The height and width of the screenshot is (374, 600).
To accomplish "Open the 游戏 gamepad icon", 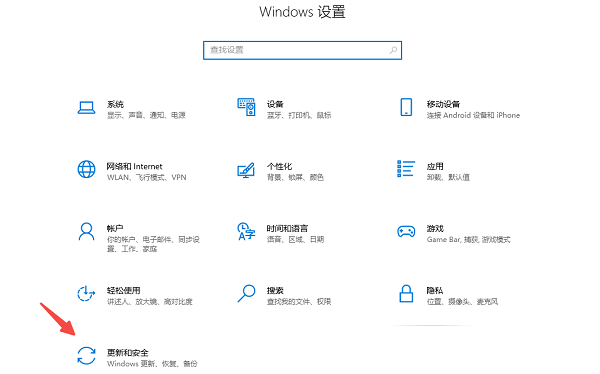I will [406, 231].
